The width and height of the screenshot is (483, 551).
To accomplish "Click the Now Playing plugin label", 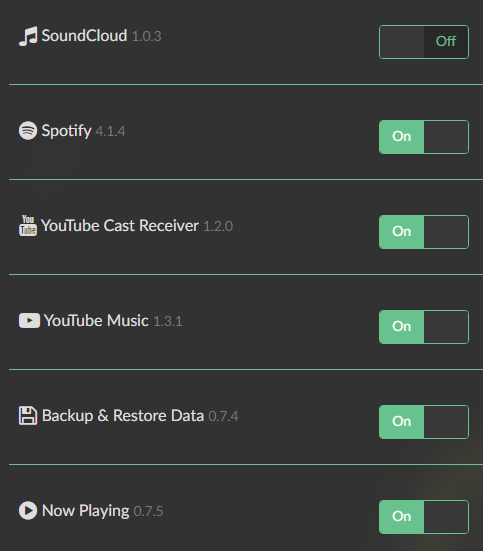I will click(85, 511).
